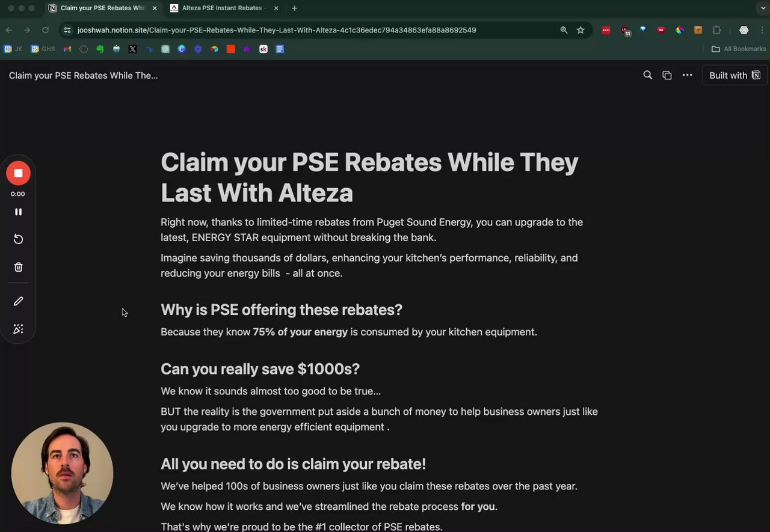Open the blue gem extension

coord(643,29)
